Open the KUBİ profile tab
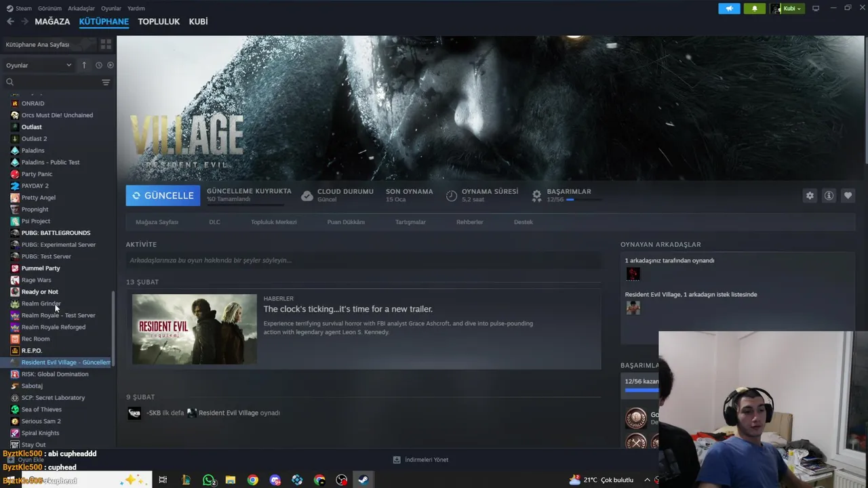Viewport: 868px width, 488px height. pyautogui.click(x=198, y=22)
